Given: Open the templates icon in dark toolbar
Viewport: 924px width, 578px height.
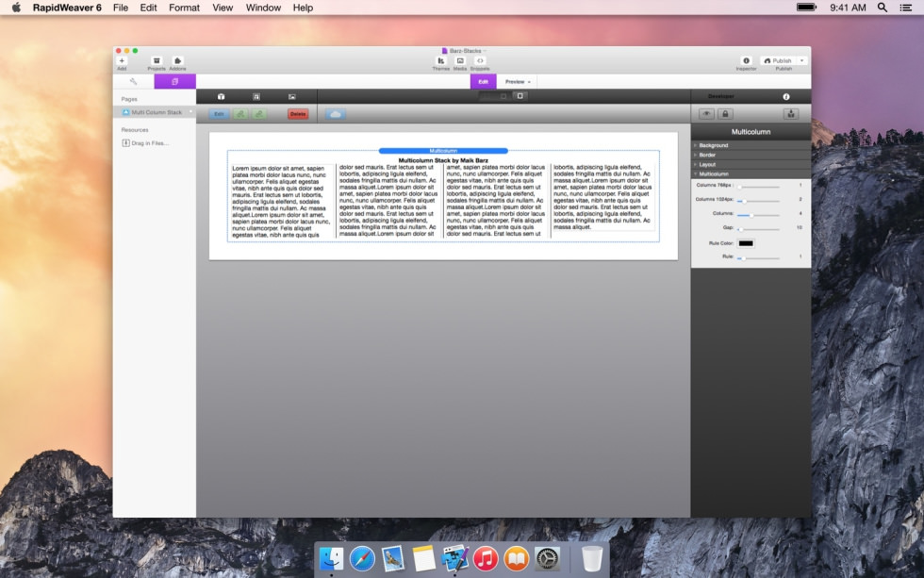Looking at the screenshot, I should pyautogui.click(x=256, y=96).
